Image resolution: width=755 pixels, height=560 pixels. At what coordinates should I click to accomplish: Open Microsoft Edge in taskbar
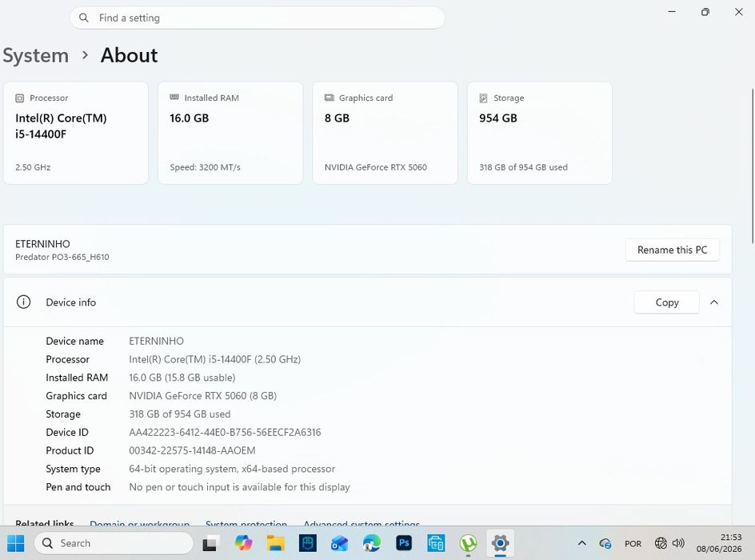pos(371,543)
